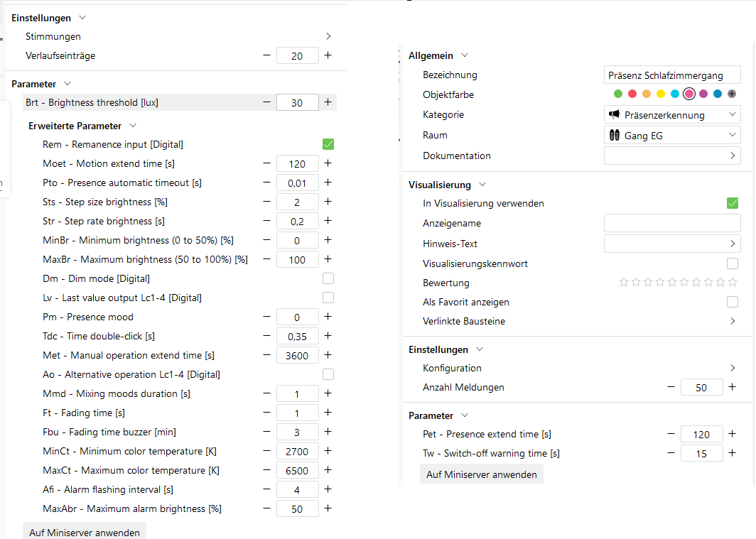Collapse the Erweiterte Parameter section
The height and width of the screenshot is (539, 756).
[133, 126]
